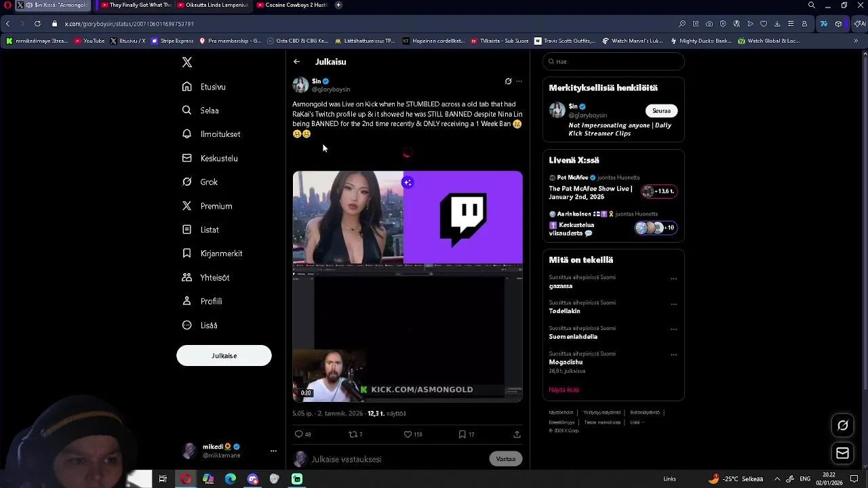Screen dimensions: 868x488
Task: Open more options for Suomenlahdella trend
Action: point(673,329)
